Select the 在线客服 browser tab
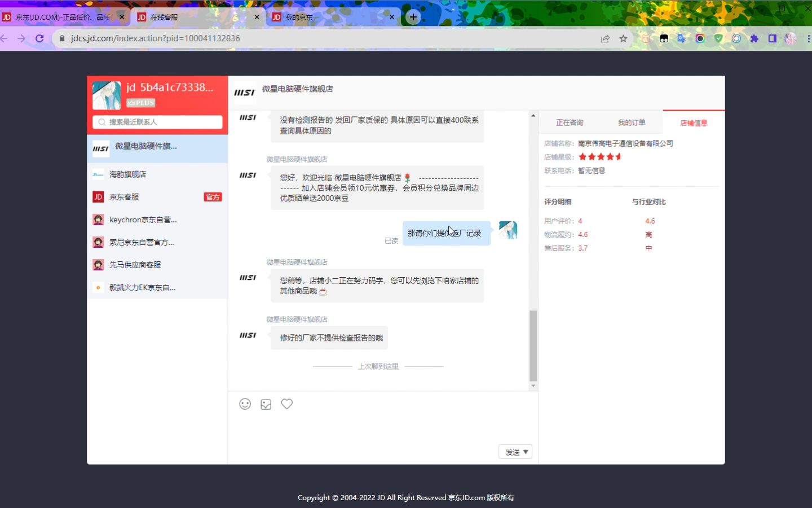812x508 pixels. coord(198,17)
